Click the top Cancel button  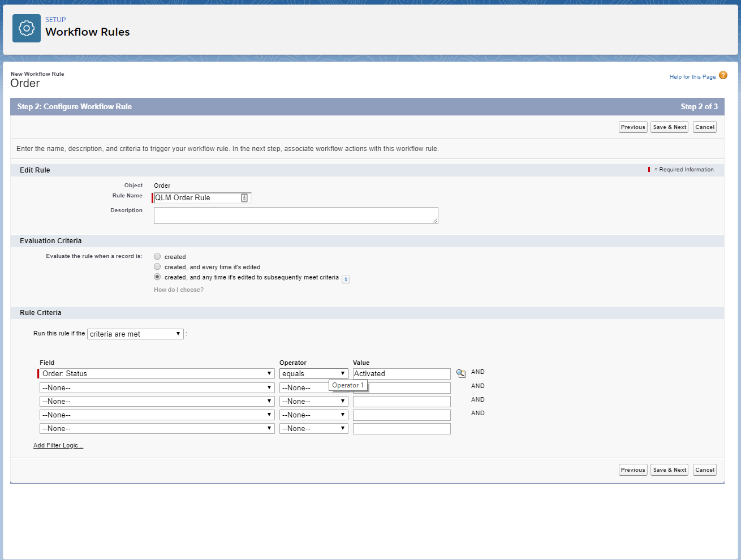[x=705, y=127]
